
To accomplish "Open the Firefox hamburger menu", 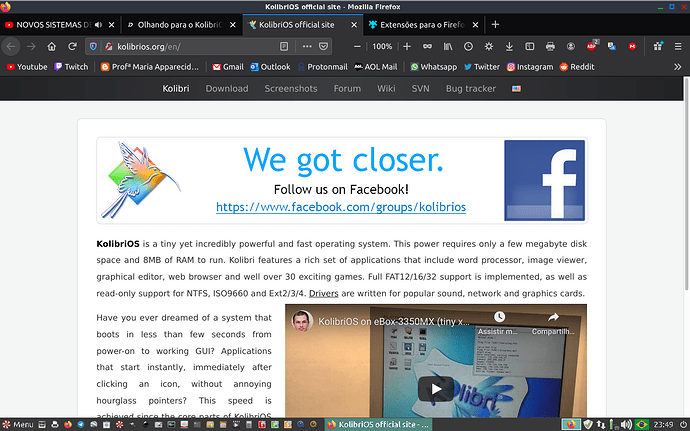I will [x=676, y=46].
